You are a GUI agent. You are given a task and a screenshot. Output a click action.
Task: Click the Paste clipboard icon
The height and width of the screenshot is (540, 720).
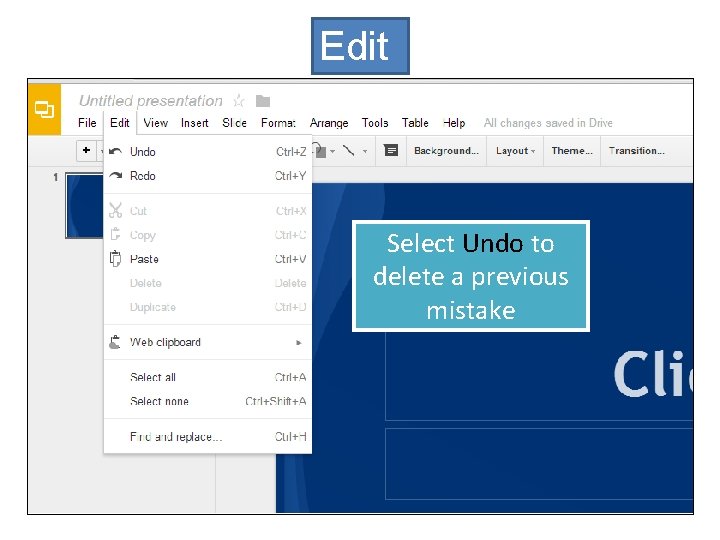point(116,259)
